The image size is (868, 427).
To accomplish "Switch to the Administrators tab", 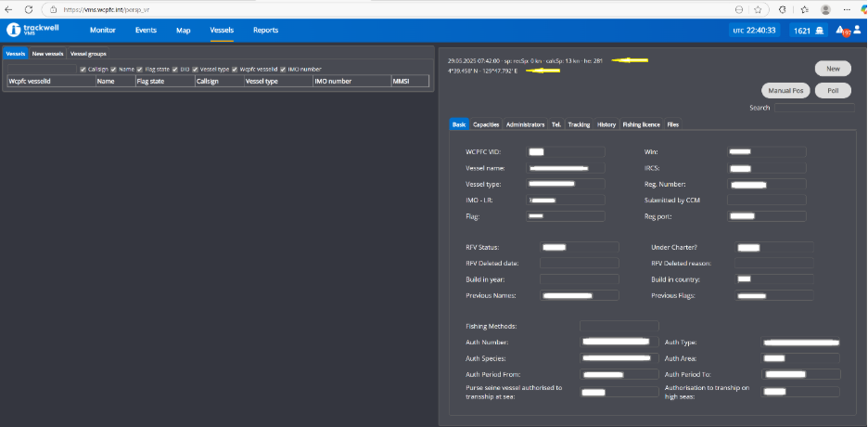I will [525, 124].
